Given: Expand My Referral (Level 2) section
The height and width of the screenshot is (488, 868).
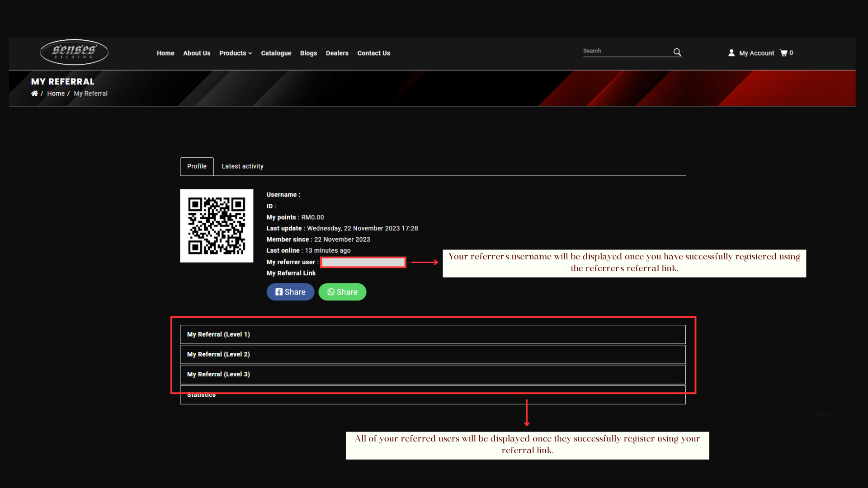Looking at the screenshot, I should click(x=433, y=354).
